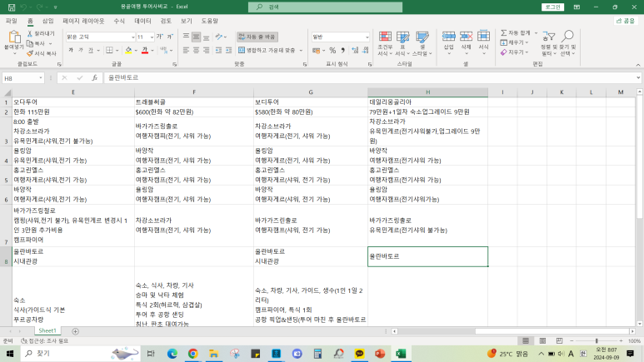Open the number format dropdown showing 일반
Image resolution: width=644 pixels, height=362 pixels.
tap(367, 37)
